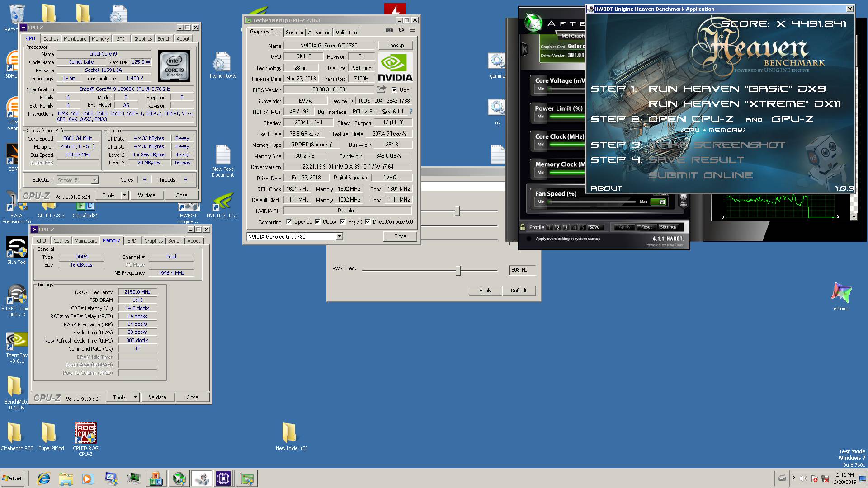This screenshot has width=868, height=488.
Task: Open the SuperPiMod desktop folder
Action: pos(51,436)
